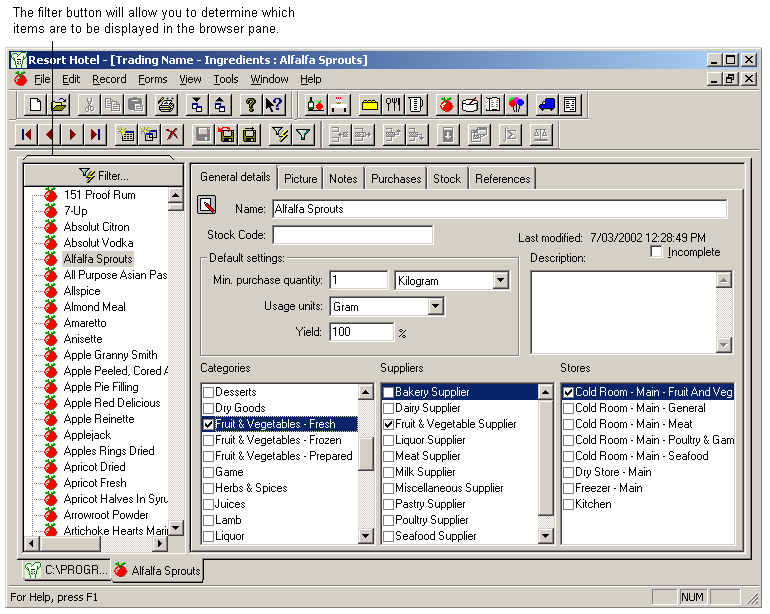Uncheck Cold Room - Main - Fruit And Veg
Image resolution: width=770 pixels, height=614 pixels.
coord(569,392)
